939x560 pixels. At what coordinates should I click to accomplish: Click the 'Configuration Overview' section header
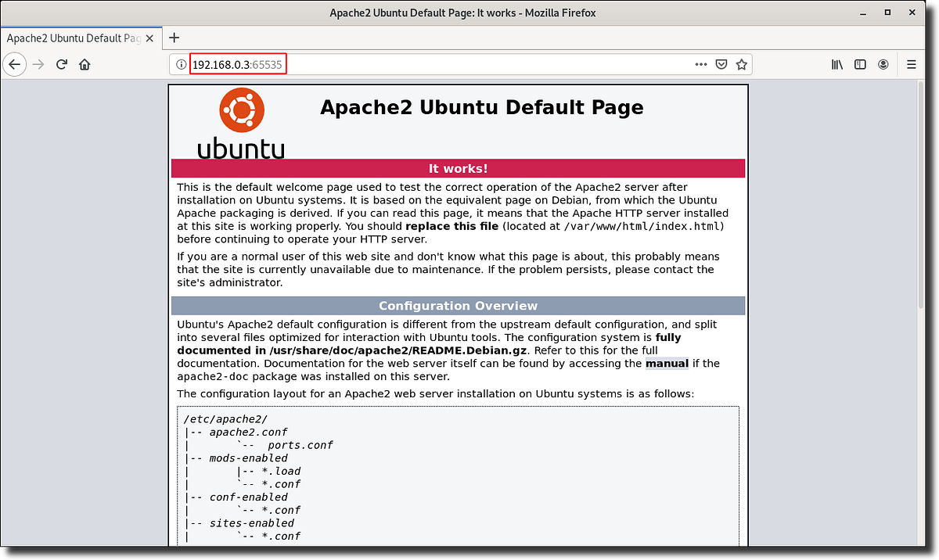click(458, 306)
